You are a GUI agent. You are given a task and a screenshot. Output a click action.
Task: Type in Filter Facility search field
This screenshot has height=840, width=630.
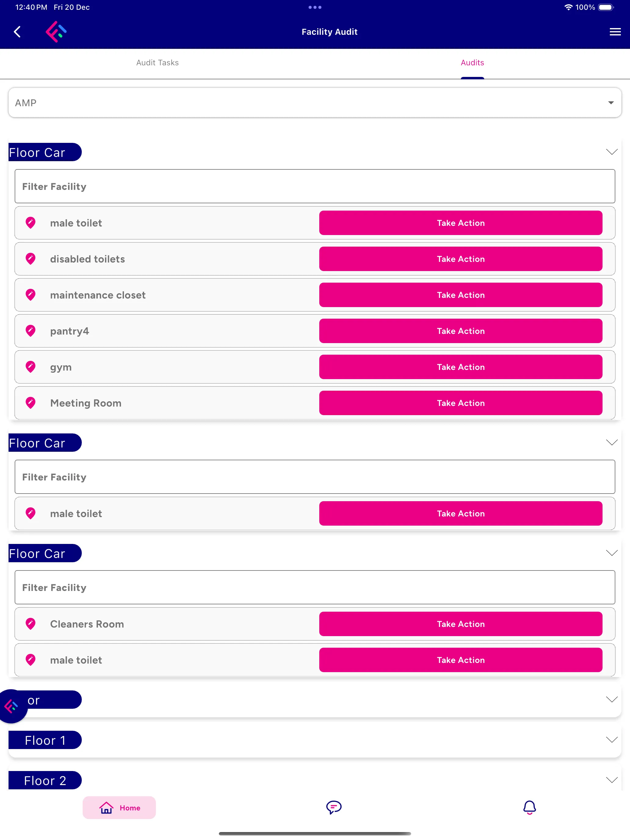tap(314, 186)
